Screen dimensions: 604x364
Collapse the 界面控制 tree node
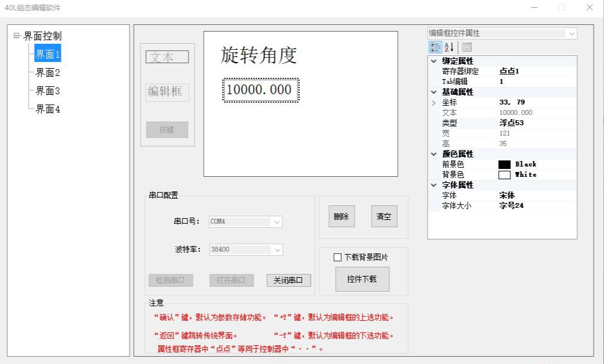[16, 36]
